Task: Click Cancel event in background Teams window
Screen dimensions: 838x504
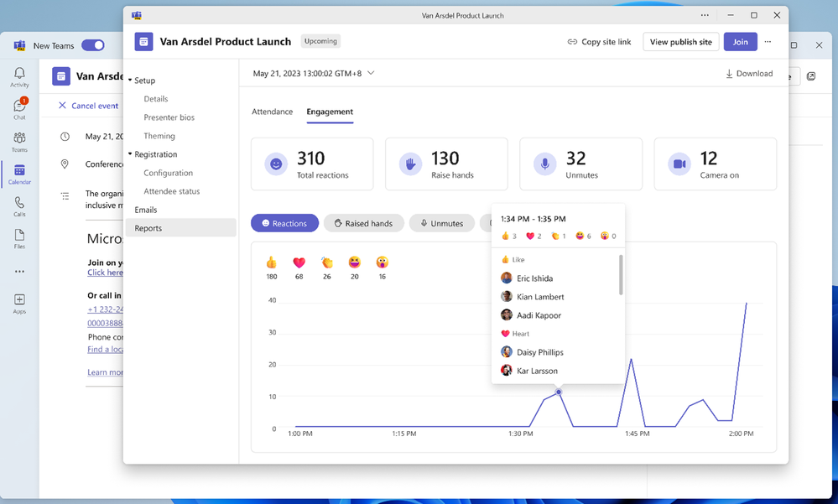Action: (x=88, y=106)
